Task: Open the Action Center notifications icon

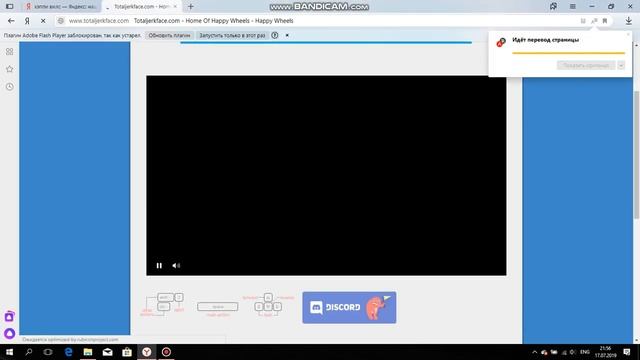Action: 627,352
